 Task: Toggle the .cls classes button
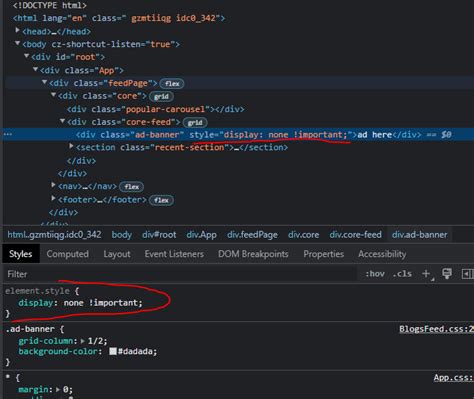[x=402, y=274]
